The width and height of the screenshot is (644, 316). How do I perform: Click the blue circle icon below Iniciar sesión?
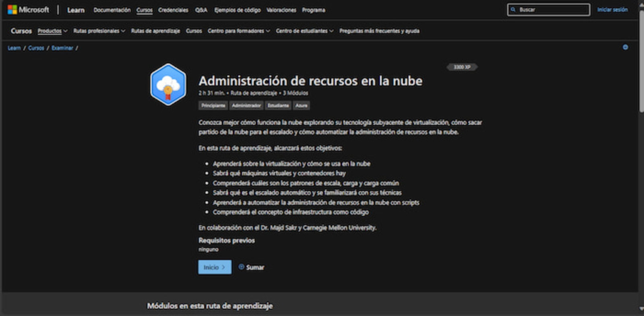pyautogui.click(x=625, y=47)
